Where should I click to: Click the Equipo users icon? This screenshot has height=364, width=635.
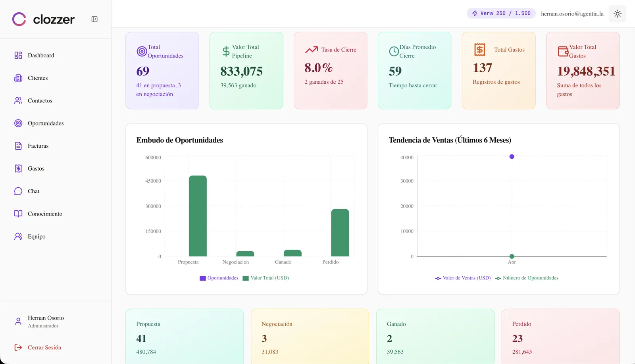(x=18, y=236)
